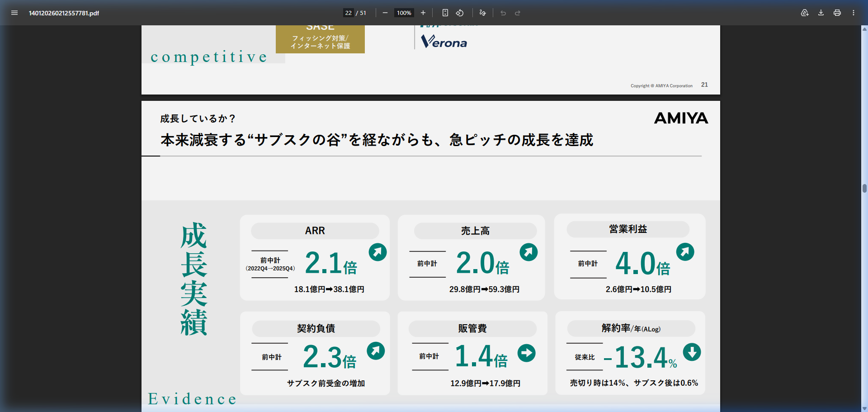Click the 100% zoom level field
The height and width of the screenshot is (412, 868).
(x=404, y=13)
